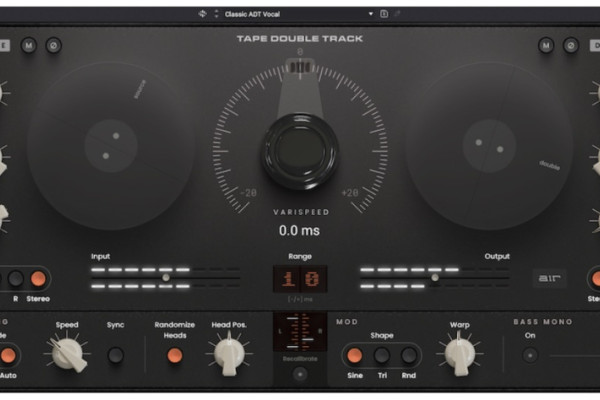Viewport: 600px width, 400px height.
Task: Click the plugin logo icon beside preset arrows
Action: click(202, 14)
